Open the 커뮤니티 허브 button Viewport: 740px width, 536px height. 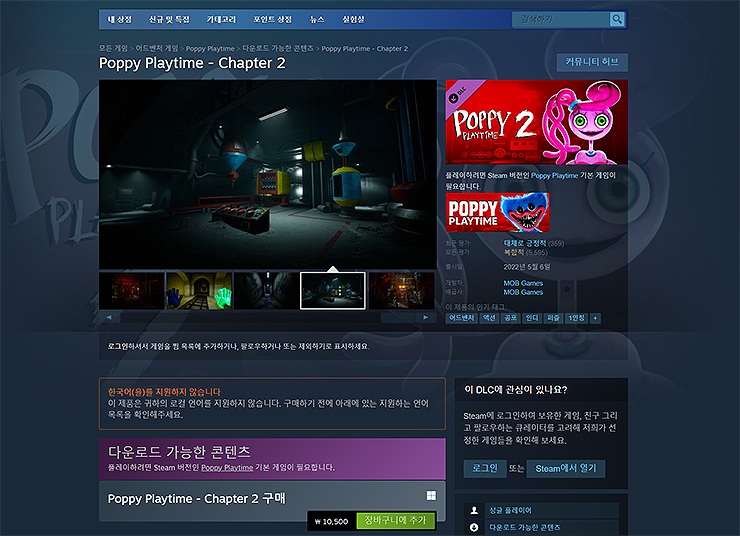(592, 62)
